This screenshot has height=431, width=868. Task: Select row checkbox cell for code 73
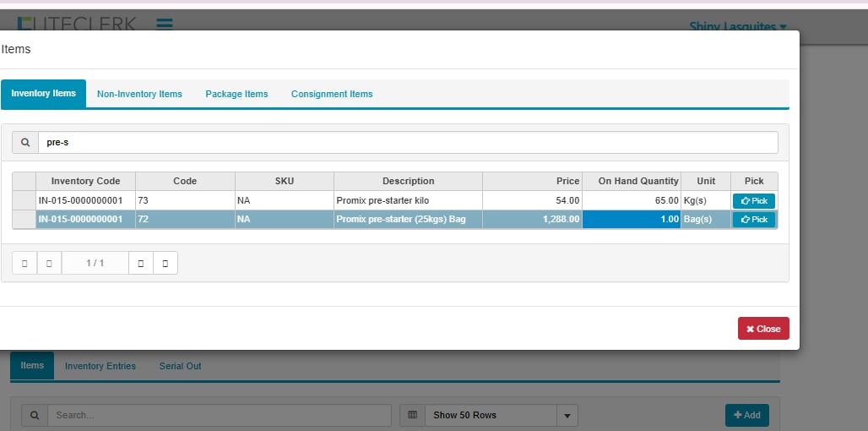[x=24, y=201]
